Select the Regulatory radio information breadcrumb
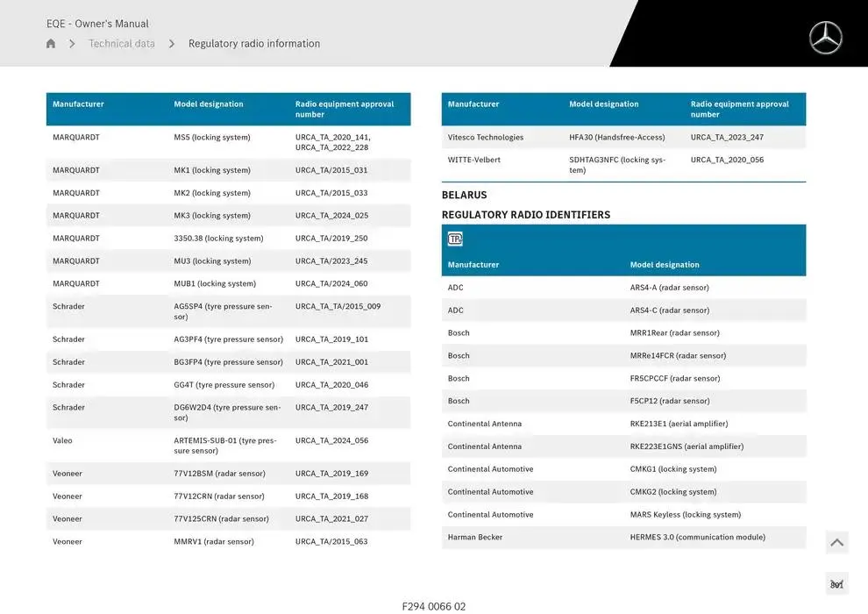This screenshot has width=868, height=614. (x=254, y=44)
